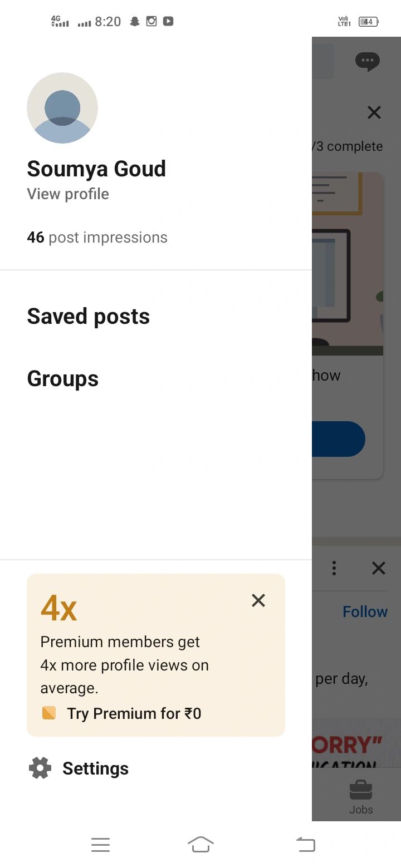Screen dimensions: 401x868
Task: Open the Soumya Goud name heading
Action: click(x=96, y=169)
